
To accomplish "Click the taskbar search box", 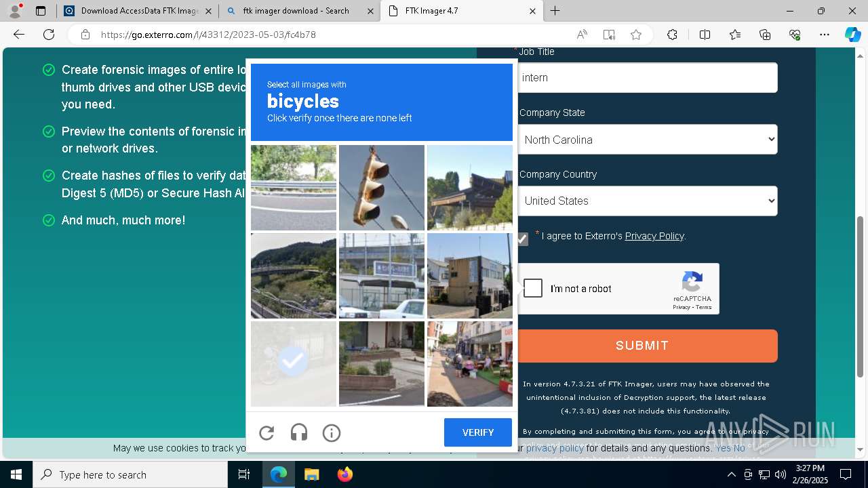I will (x=130, y=474).
